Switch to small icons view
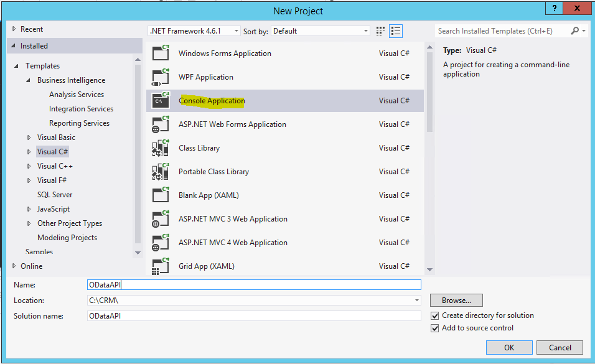This screenshot has height=364, width=595. 380,31
